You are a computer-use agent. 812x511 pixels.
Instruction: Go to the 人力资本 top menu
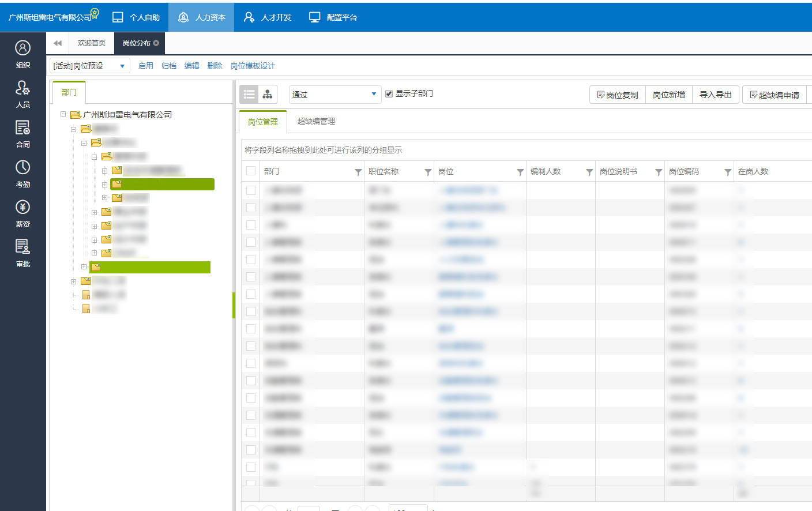[201, 17]
